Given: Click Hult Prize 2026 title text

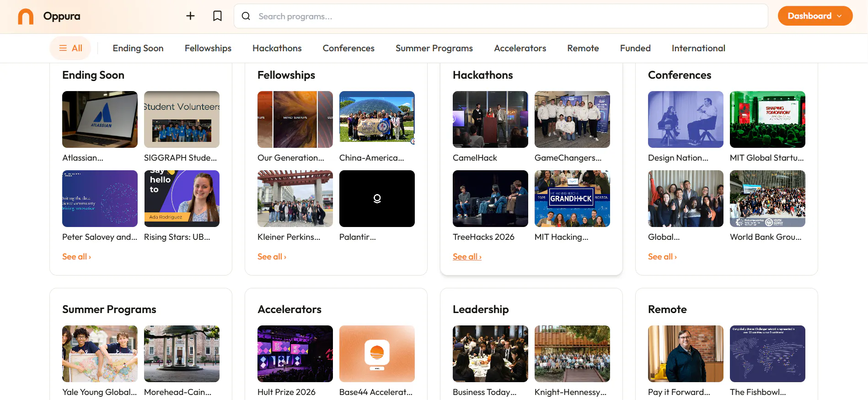Looking at the screenshot, I should tap(286, 392).
